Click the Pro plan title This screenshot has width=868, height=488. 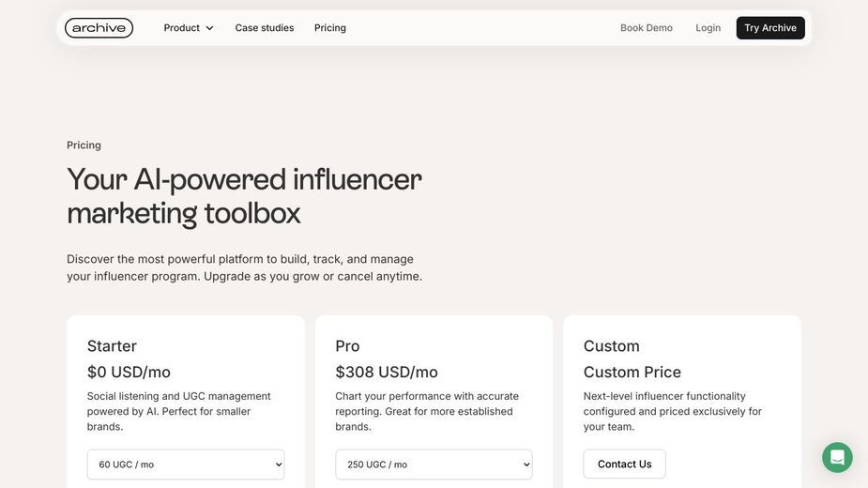point(347,346)
